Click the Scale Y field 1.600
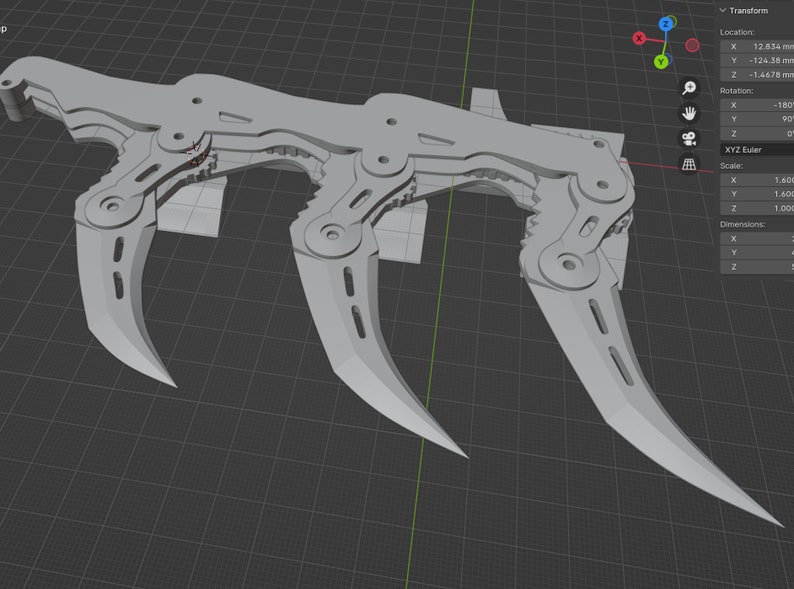 [757, 194]
